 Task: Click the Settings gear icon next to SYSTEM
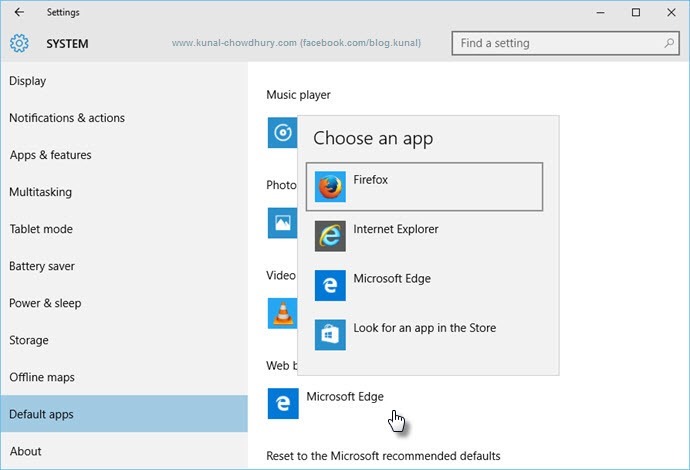[x=19, y=43]
